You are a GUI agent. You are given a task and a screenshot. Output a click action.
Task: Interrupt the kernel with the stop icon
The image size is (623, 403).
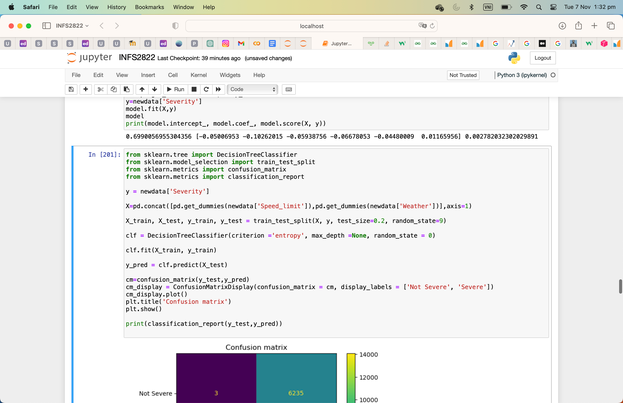(x=194, y=89)
